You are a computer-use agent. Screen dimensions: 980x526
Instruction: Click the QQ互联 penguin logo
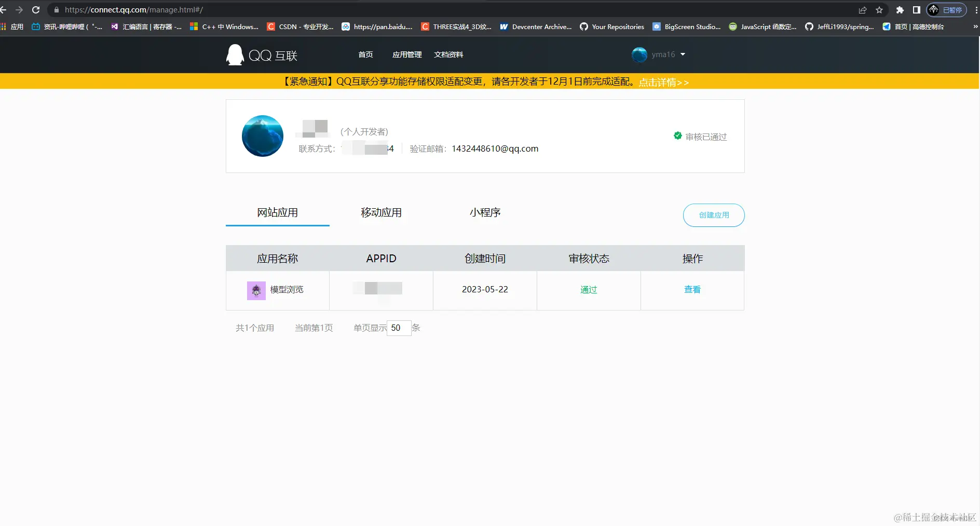click(x=235, y=55)
